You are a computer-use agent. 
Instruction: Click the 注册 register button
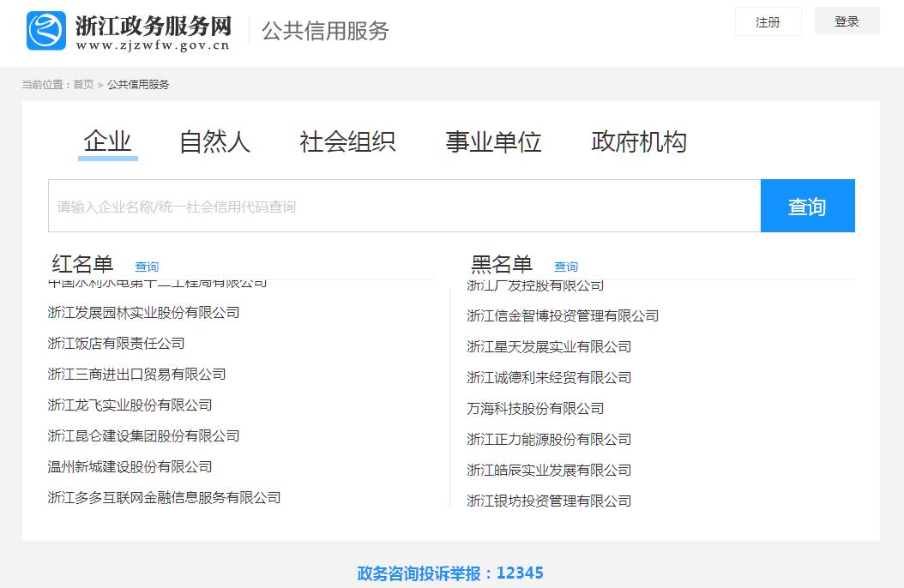pos(768,22)
